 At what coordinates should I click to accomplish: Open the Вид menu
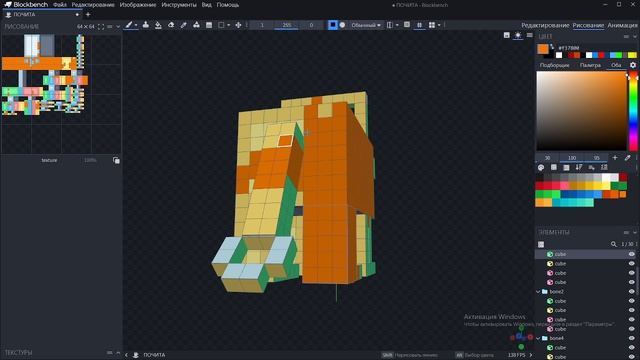tap(207, 5)
